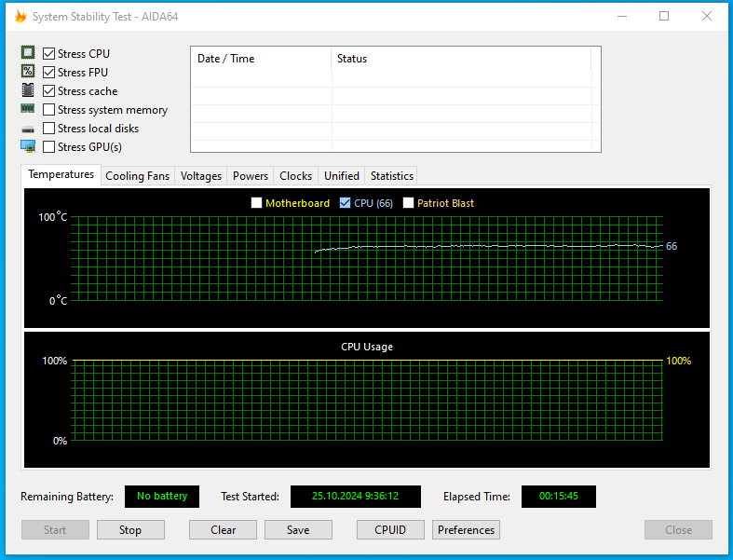Click the CPU temperature reading 66 on graph
Screen dimensions: 733x560
[672, 246]
